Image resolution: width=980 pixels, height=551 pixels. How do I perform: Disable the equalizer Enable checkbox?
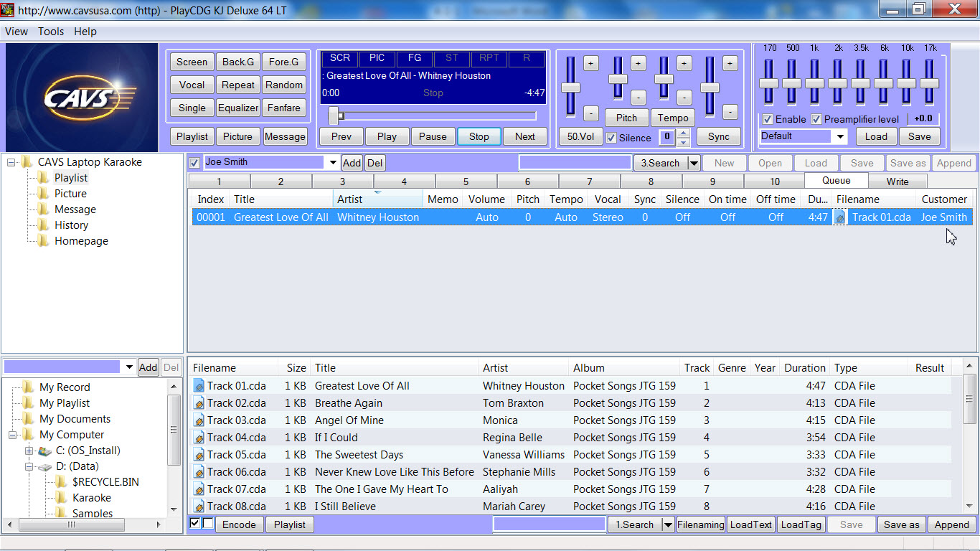point(768,119)
